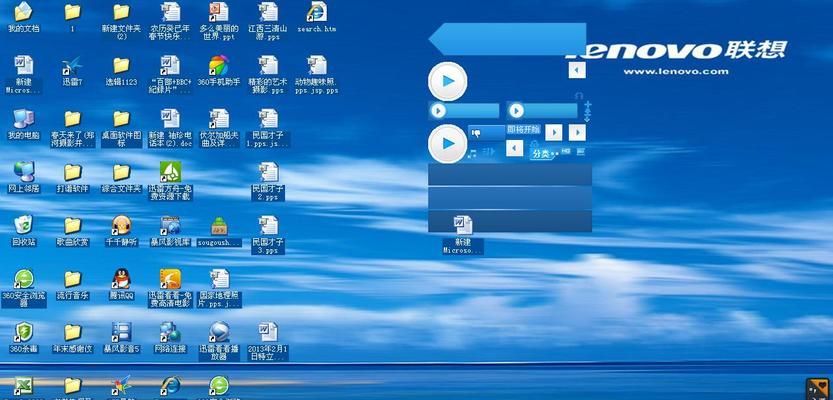This screenshot has height=400, width=833.
Task: Click the thumbs-down dislike button in widget
Action: point(476,132)
